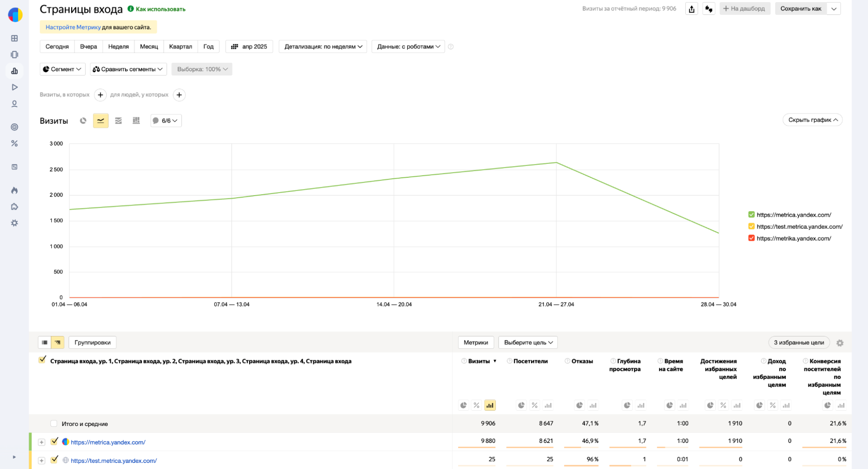The image size is (868, 469).
Task: Expand the metrica.yandex.com row
Action: click(x=41, y=442)
